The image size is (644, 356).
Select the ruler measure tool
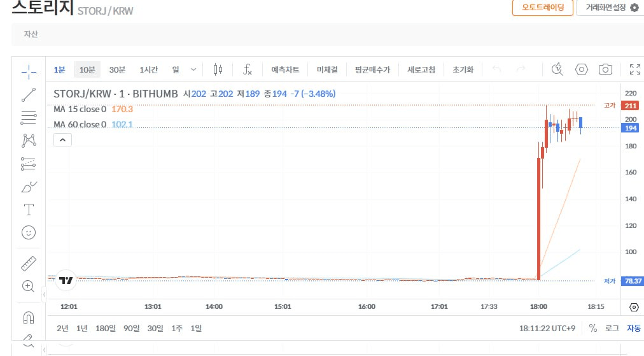click(29, 264)
